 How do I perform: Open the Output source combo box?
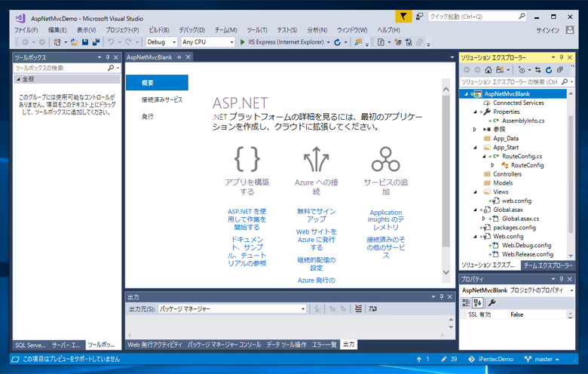tap(232, 308)
